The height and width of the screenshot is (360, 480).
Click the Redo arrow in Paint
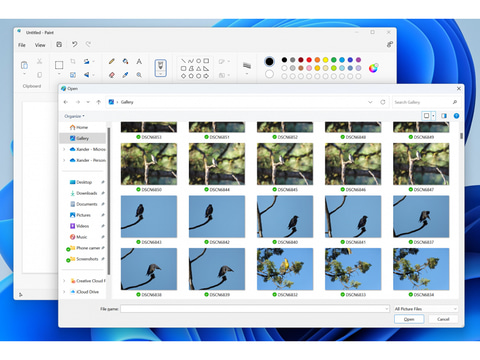88,44
